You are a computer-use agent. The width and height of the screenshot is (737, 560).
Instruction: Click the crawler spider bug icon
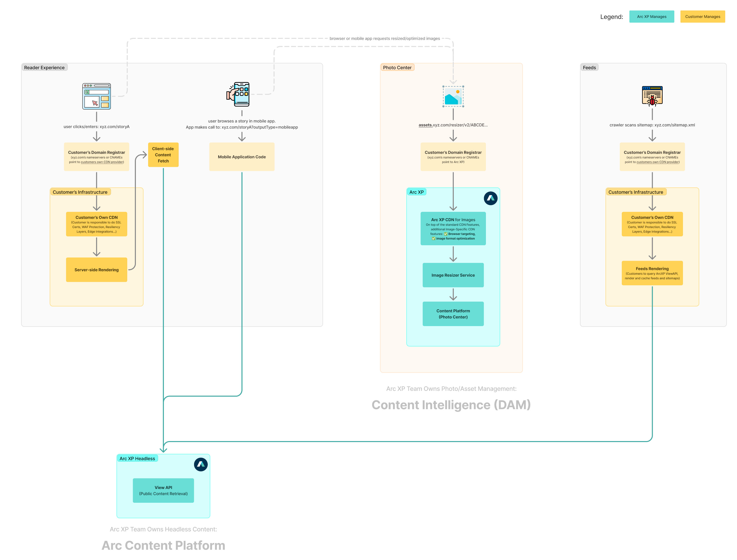652,96
